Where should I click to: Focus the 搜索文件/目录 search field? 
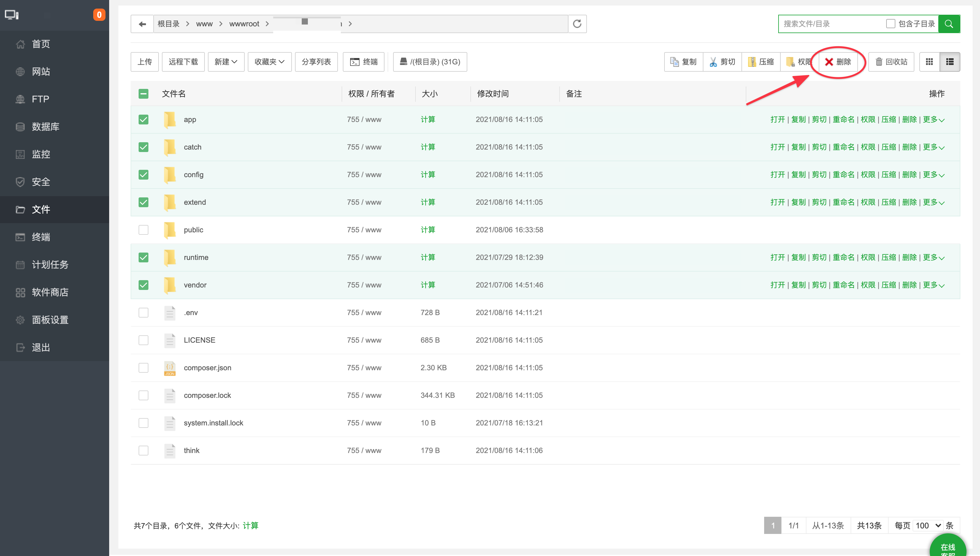833,24
